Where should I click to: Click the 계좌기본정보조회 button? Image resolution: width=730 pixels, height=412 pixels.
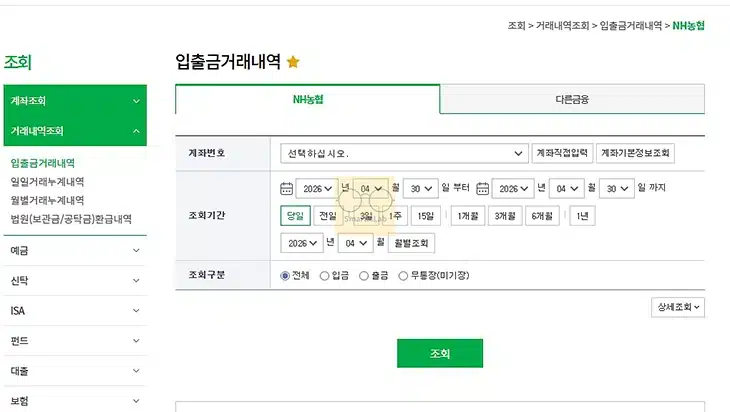[635, 153]
